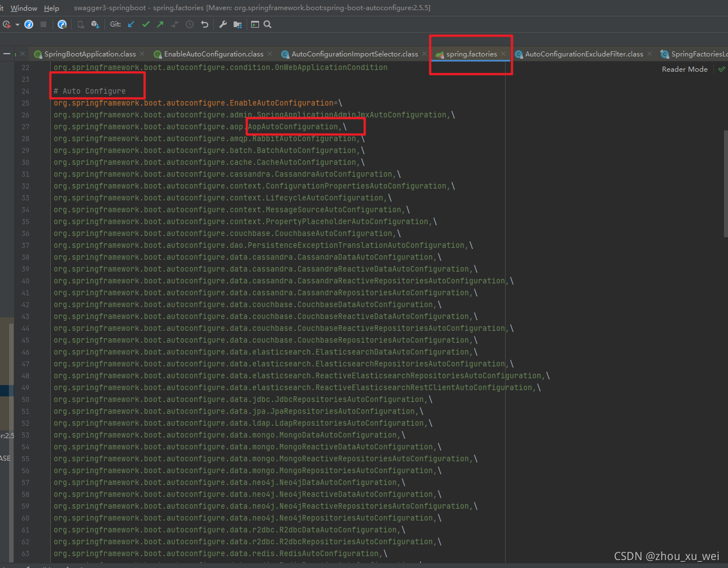Click the Search Everywhere magnifier
This screenshot has height=568, width=728.
click(267, 24)
